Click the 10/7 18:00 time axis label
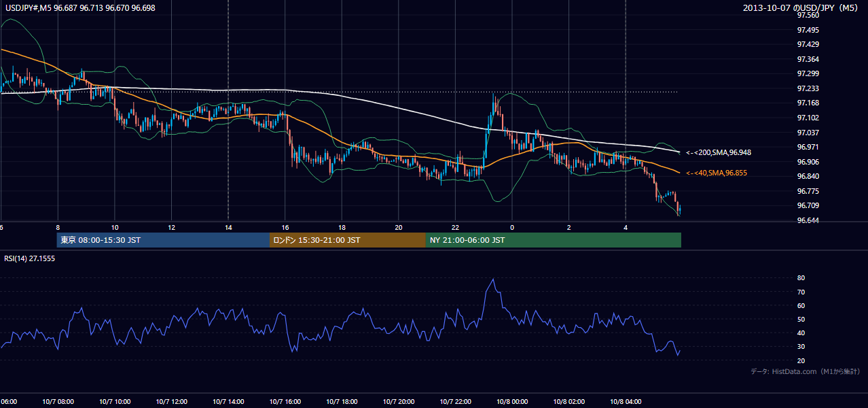 342,401
